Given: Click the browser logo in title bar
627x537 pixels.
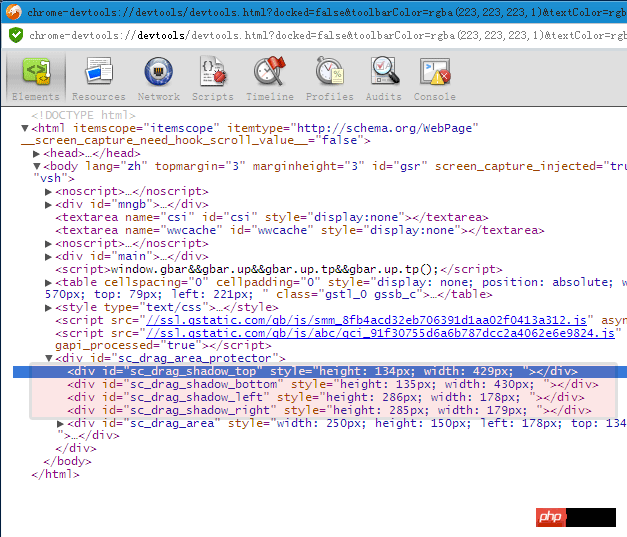Looking at the screenshot, I should pos(14,12).
